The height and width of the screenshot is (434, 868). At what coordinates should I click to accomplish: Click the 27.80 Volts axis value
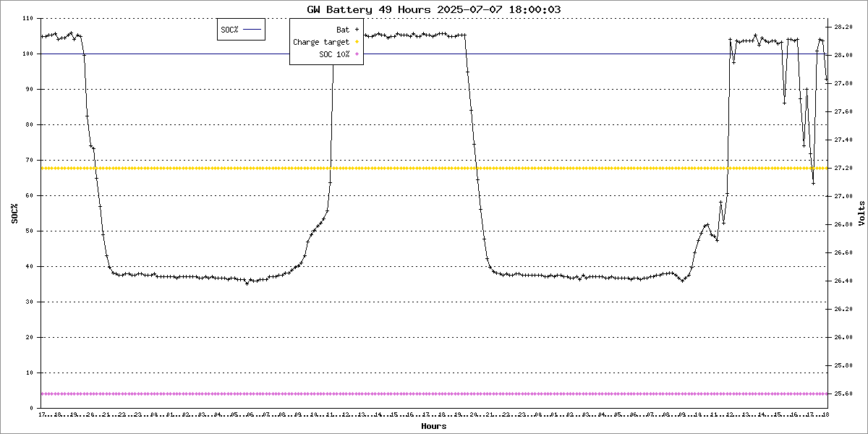click(843, 83)
